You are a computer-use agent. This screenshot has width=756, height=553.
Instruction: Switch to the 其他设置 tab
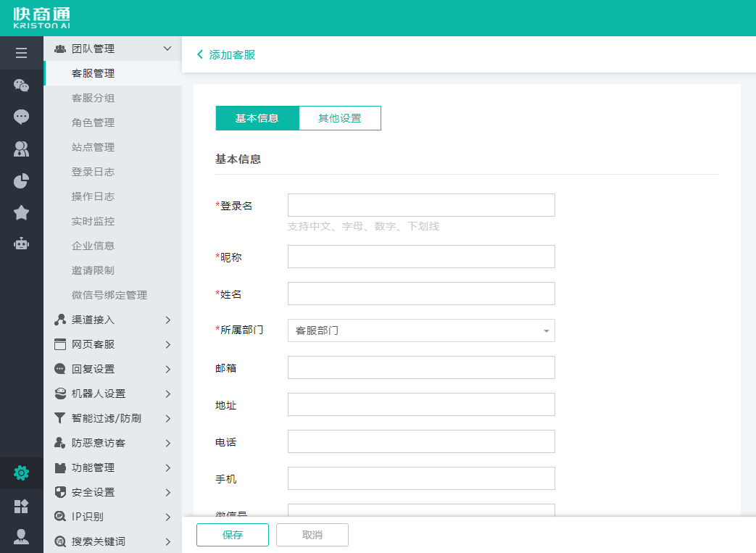coord(339,118)
